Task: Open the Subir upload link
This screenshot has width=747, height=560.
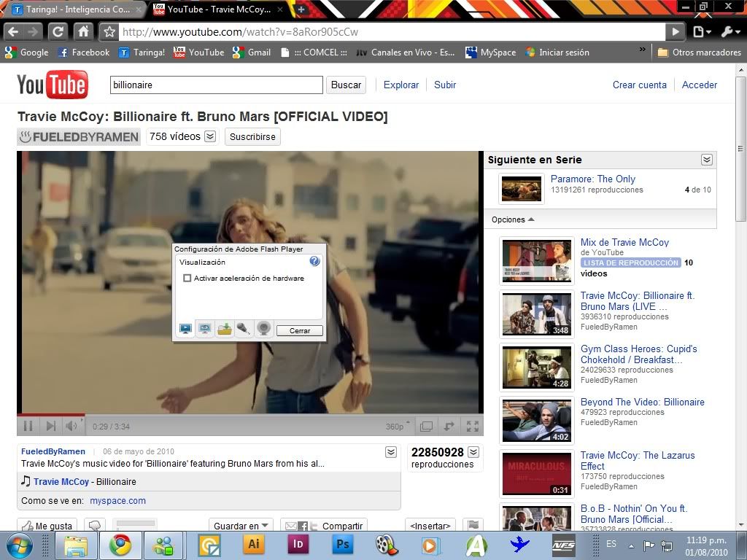Action: coord(445,85)
